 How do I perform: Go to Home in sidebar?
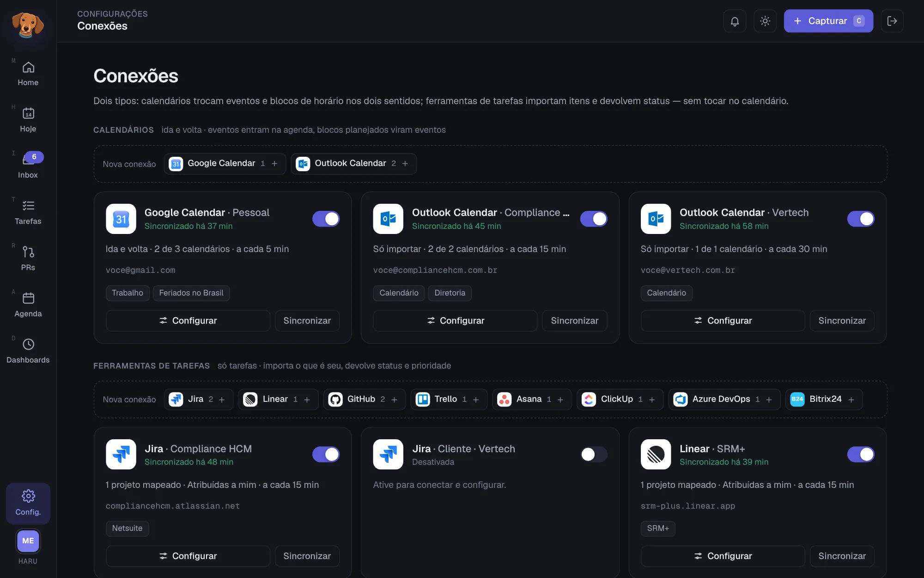[x=28, y=74]
